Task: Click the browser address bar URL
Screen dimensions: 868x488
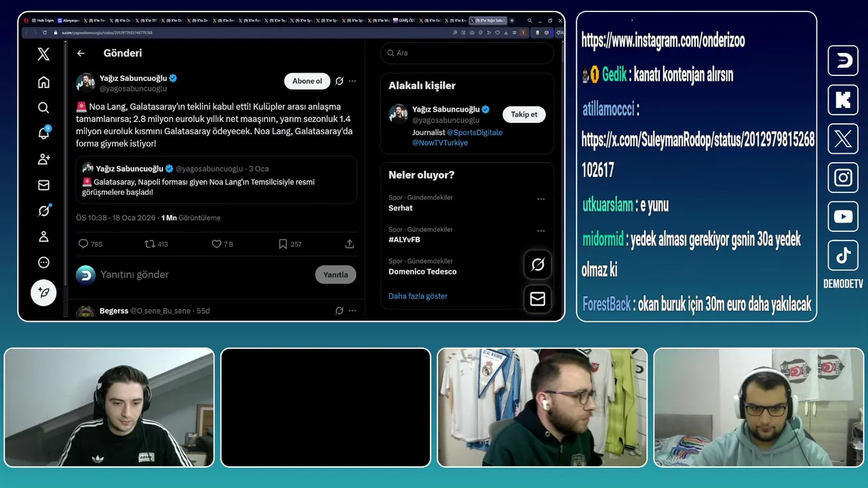Action: [x=107, y=32]
